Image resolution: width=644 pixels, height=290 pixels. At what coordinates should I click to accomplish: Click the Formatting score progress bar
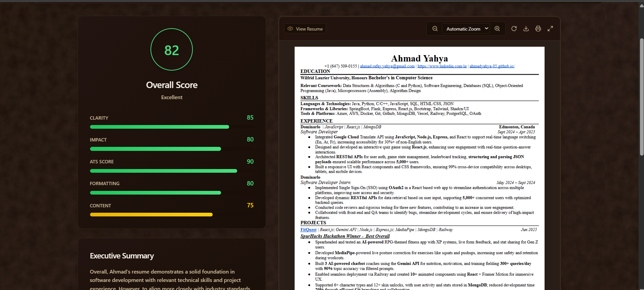click(x=172, y=193)
